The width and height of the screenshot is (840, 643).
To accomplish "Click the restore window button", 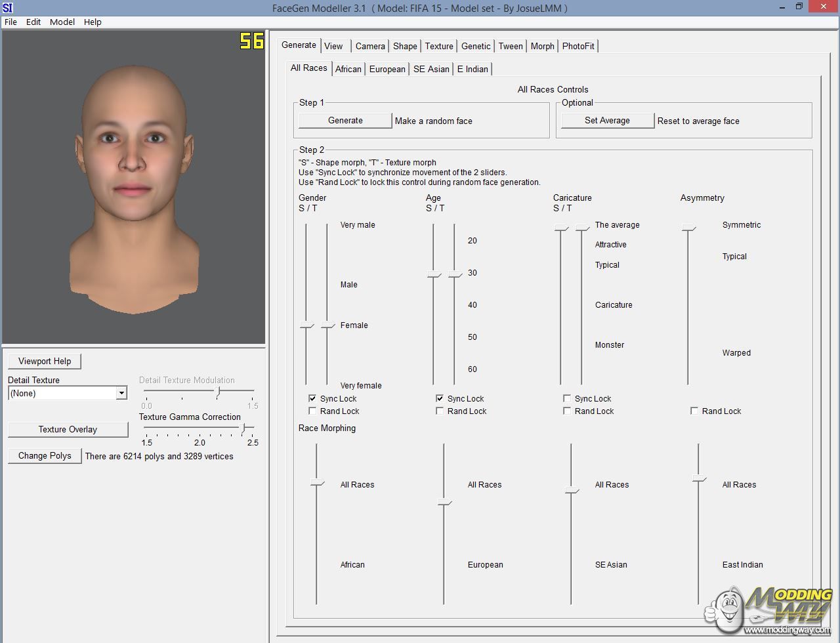I will (x=799, y=7).
